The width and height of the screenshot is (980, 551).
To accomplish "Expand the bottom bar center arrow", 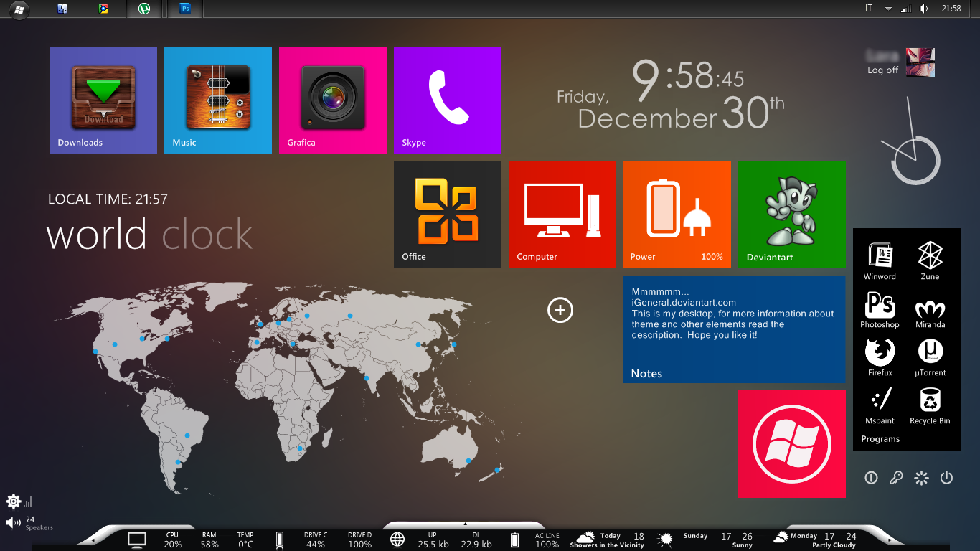I will tap(465, 524).
